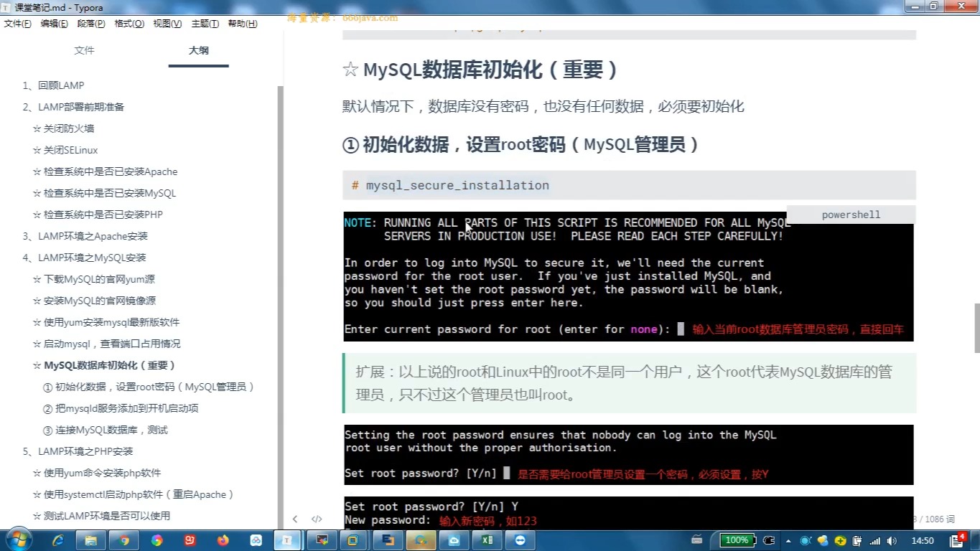Open the 格式(O) menu
Image resolution: width=980 pixels, height=551 pixels.
(x=129, y=24)
